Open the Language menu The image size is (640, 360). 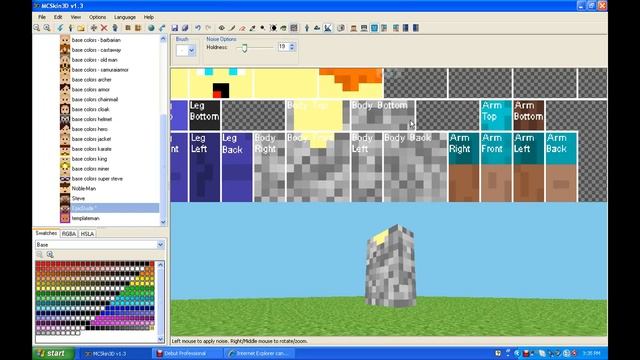coord(125,17)
